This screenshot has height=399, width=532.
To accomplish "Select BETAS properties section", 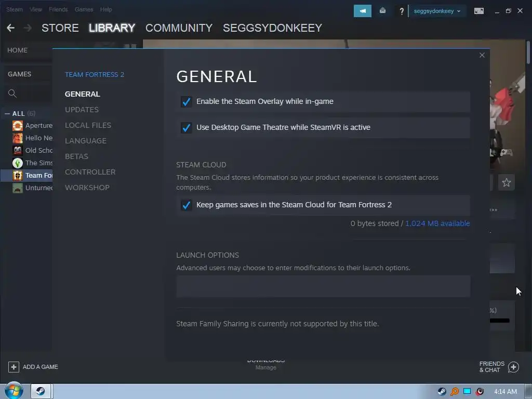I will point(76,156).
